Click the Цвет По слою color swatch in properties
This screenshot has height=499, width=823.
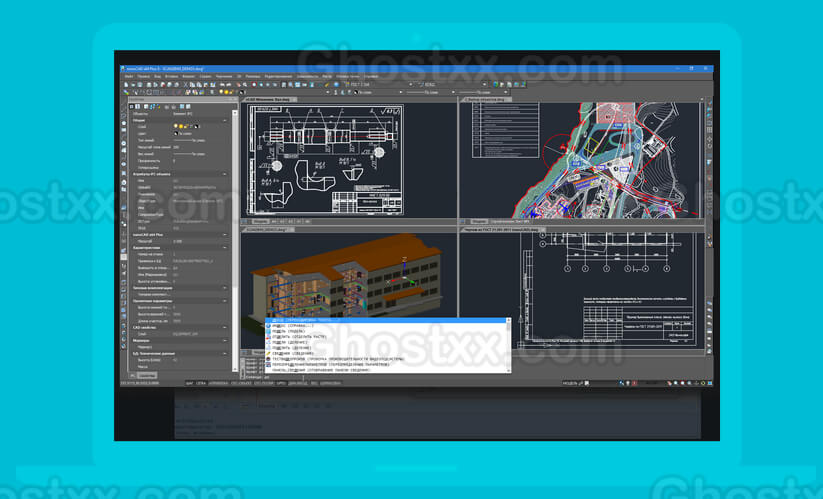coord(176,134)
